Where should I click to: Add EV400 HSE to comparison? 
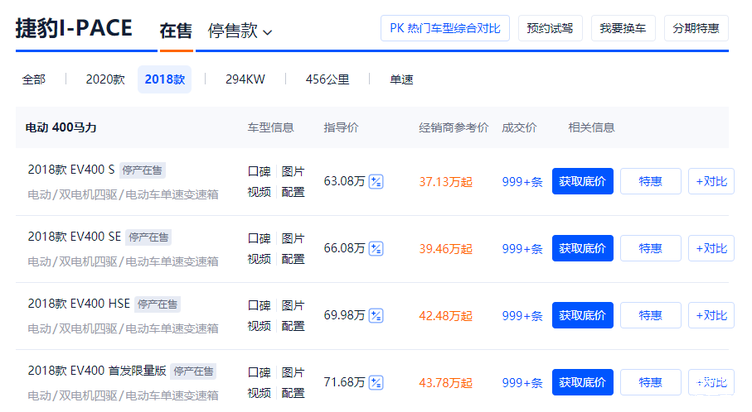[x=711, y=315]
